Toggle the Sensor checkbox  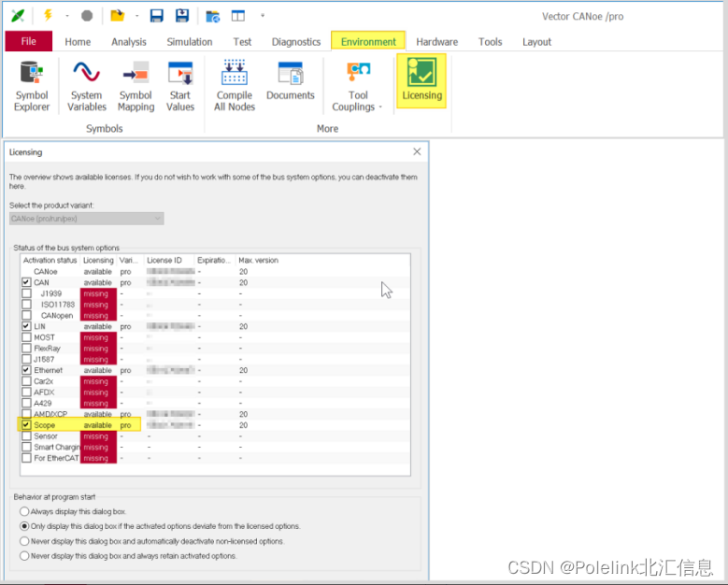coord(26,436)
